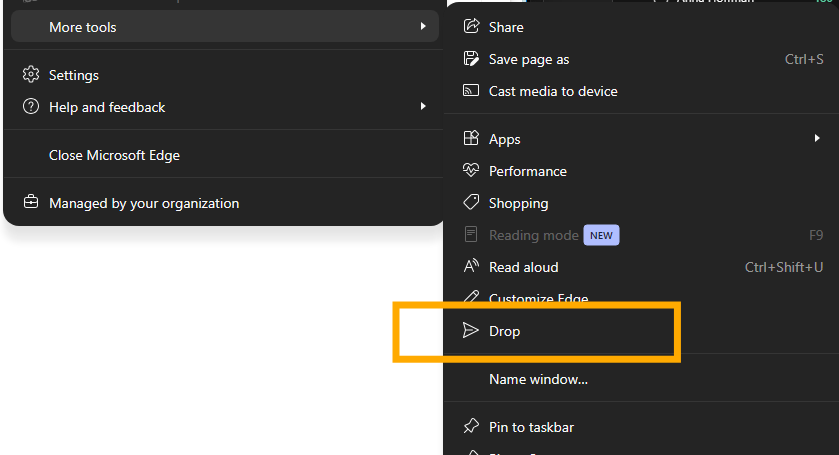The width and height of the screenshot is (839, 455).
Task: Click the briefcase organization icon
Action: 31,202
